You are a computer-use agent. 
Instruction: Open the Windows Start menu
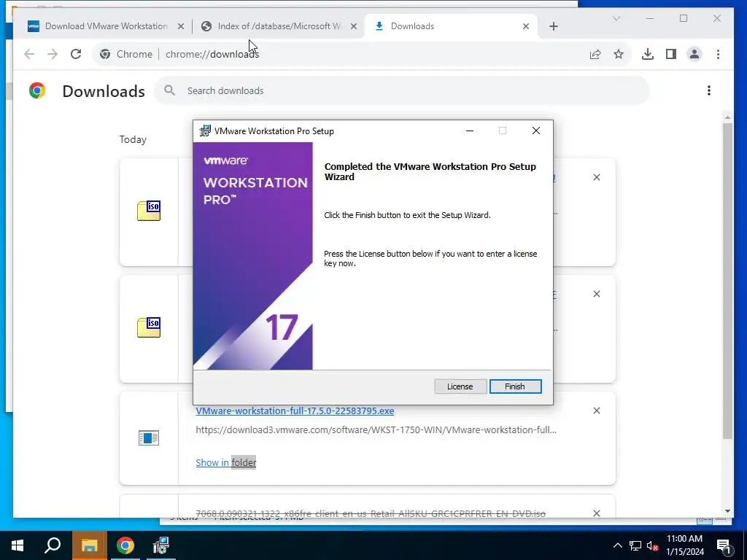tap(18, 545)
